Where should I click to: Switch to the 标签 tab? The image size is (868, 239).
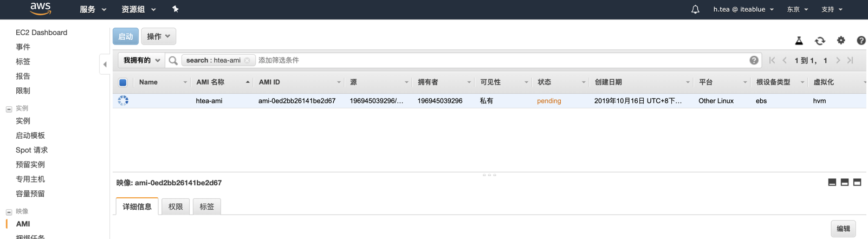(x=206, y=206)
